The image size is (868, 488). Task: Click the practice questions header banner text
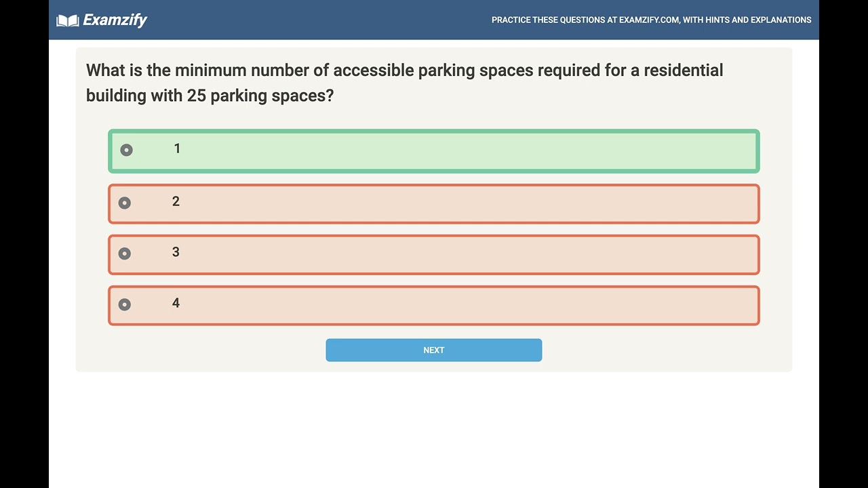click(651, 20)
